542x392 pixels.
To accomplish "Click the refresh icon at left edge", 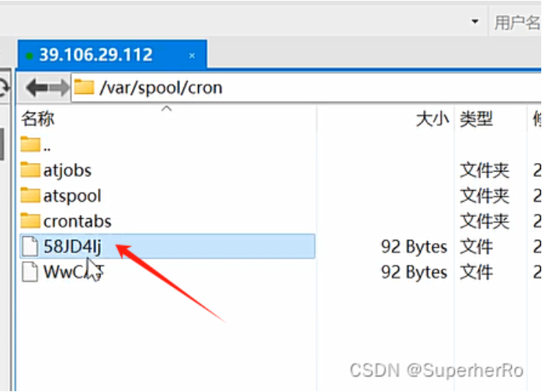I will 3,88.
